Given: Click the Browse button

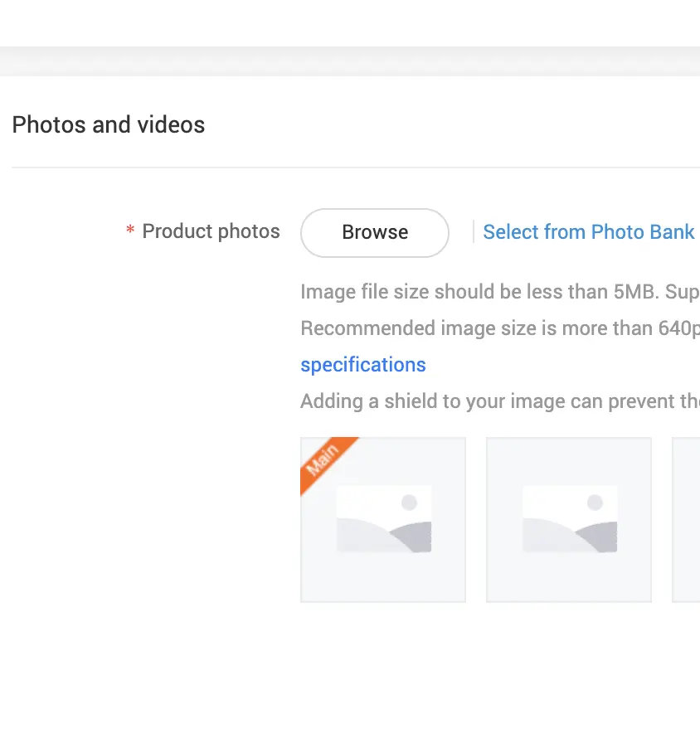Looking at the screenshot, I should point(375,232).
